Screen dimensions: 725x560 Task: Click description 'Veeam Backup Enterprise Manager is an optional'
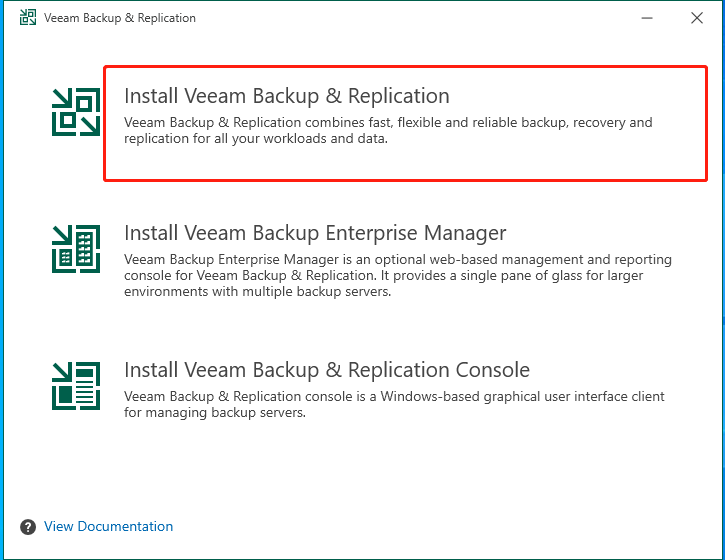point(398,275)
